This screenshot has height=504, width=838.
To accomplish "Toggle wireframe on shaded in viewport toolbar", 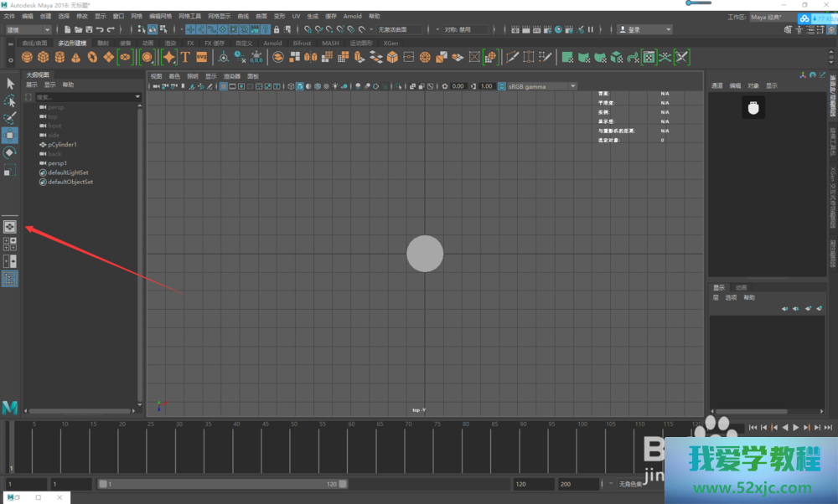I will 318,86.
